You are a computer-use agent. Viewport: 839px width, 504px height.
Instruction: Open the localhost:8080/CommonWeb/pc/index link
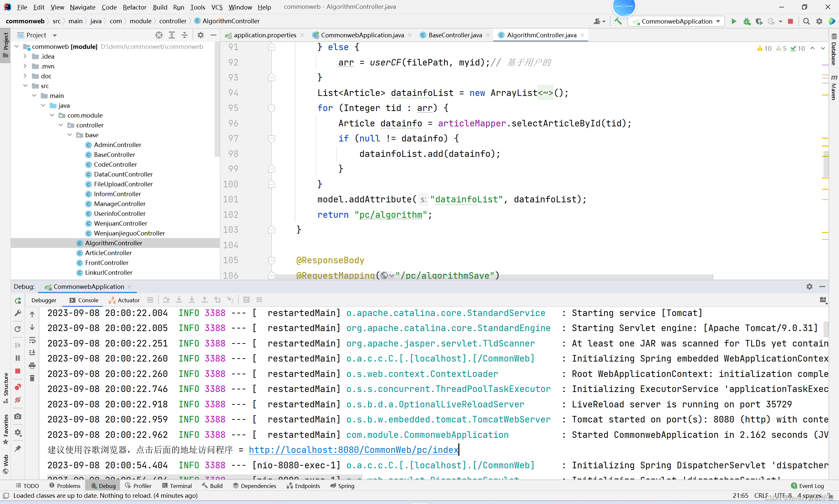pos(353,450)
